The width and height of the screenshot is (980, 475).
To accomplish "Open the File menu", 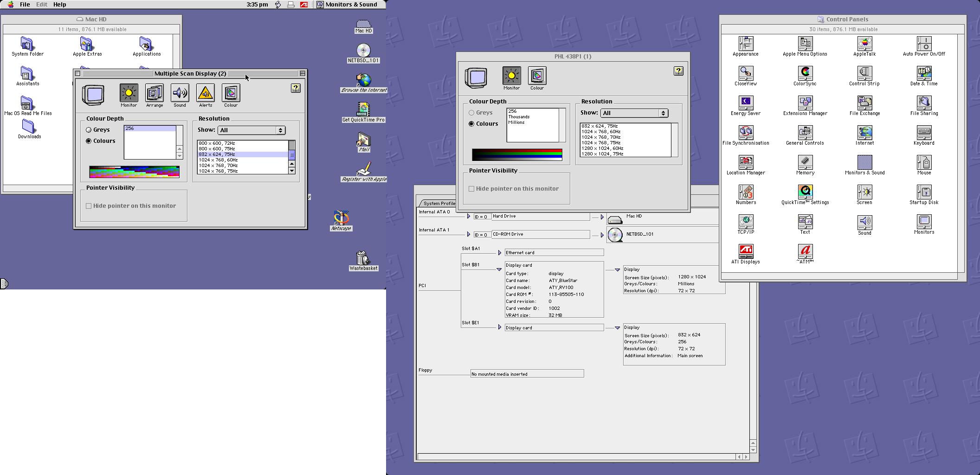I will 25,5.
